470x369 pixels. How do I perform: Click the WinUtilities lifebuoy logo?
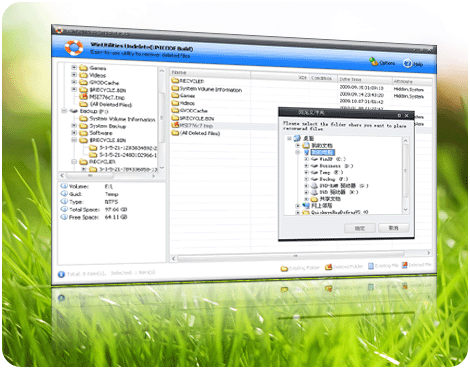[74, 48]
